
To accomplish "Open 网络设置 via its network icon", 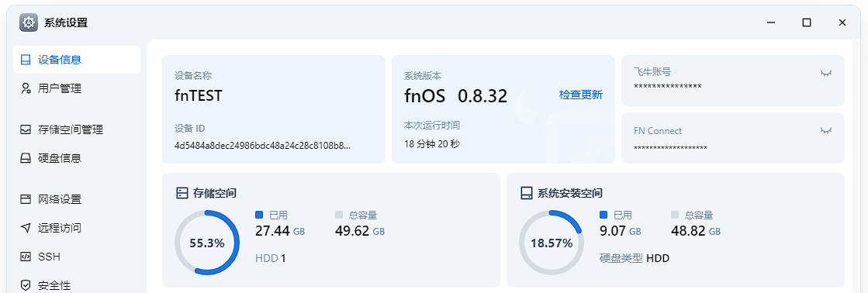I will 25,199.
